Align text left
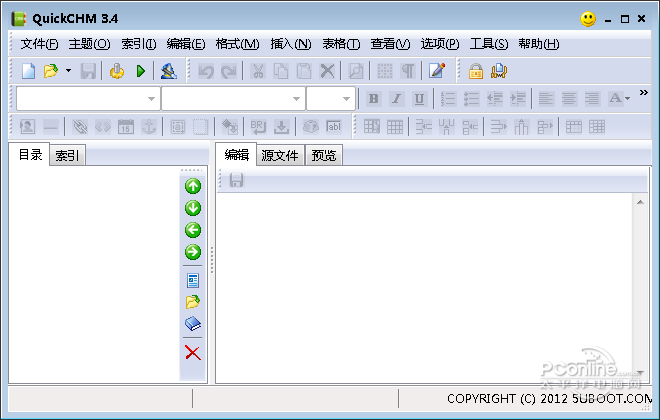 546,99
